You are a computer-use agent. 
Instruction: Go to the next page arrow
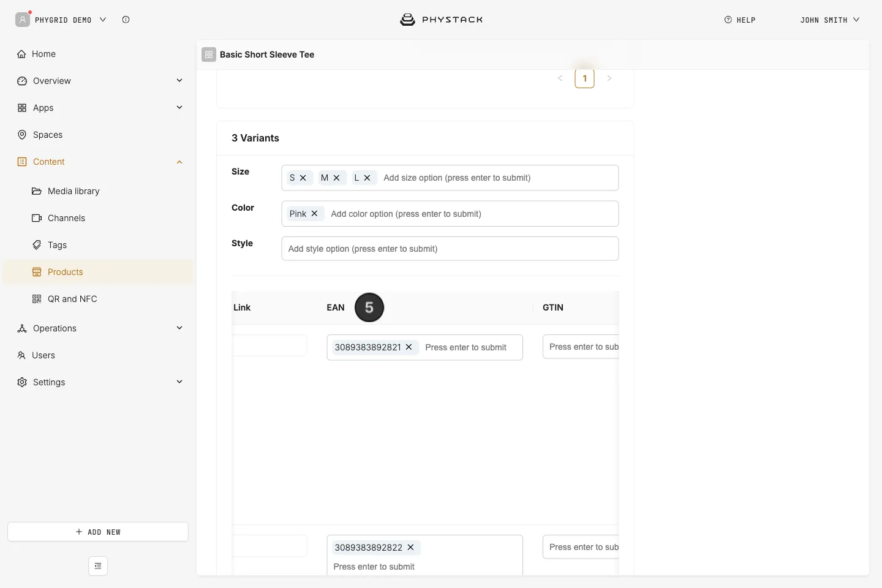tap(609, 78)
